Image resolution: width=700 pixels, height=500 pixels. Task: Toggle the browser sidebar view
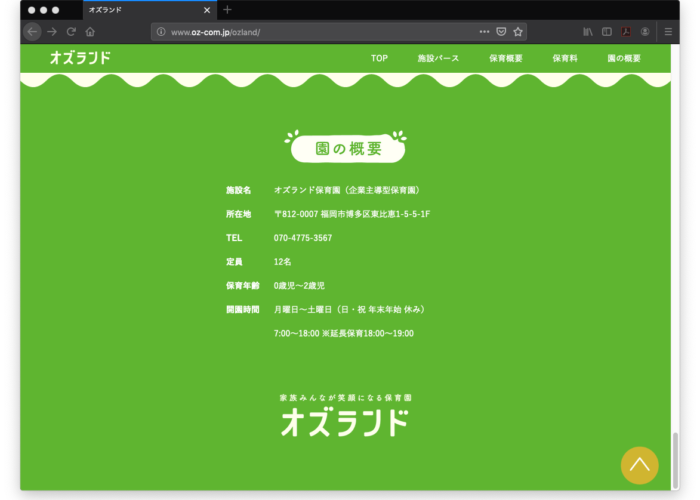click(607, 32)
